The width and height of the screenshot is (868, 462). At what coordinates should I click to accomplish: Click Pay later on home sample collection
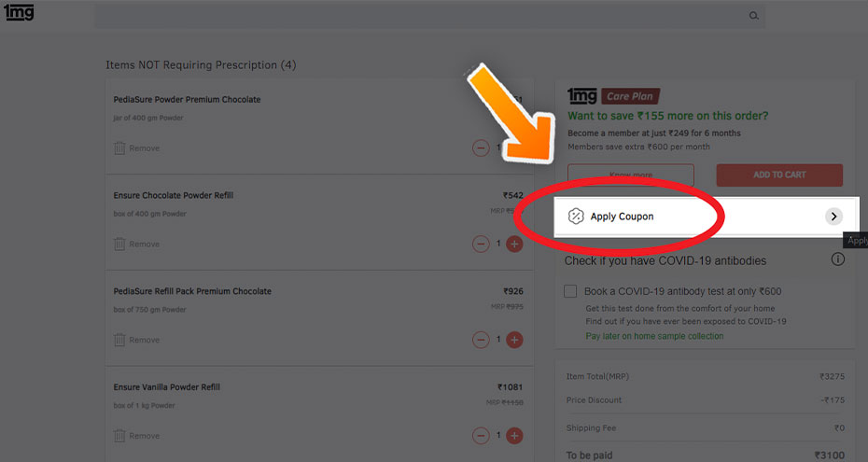[654, 336]
